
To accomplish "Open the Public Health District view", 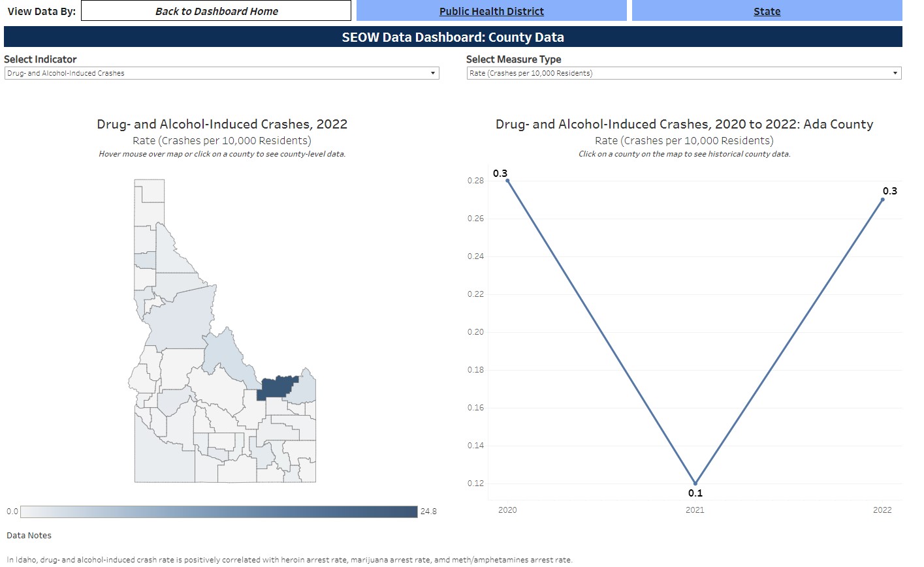I will tap(491, 10).
